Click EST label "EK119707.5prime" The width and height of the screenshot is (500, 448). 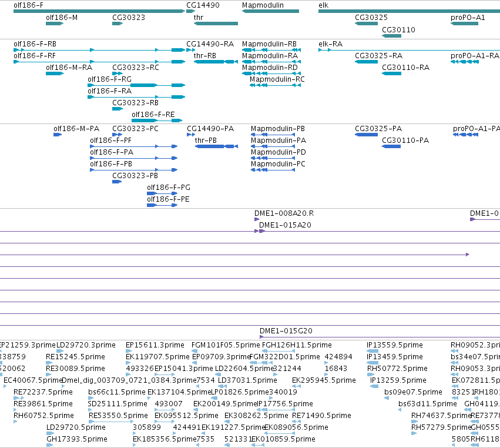click(157, 357)
